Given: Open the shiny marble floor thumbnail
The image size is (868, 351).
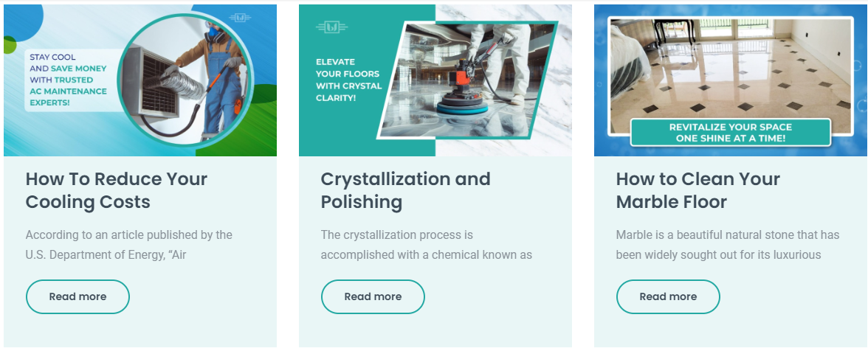Looking at the screenshot, I should (730, 70).
